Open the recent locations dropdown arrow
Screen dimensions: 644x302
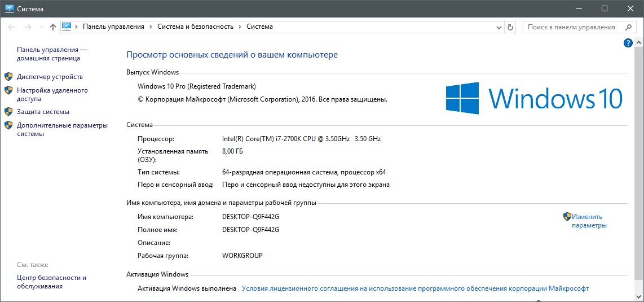tap(41, 27)
